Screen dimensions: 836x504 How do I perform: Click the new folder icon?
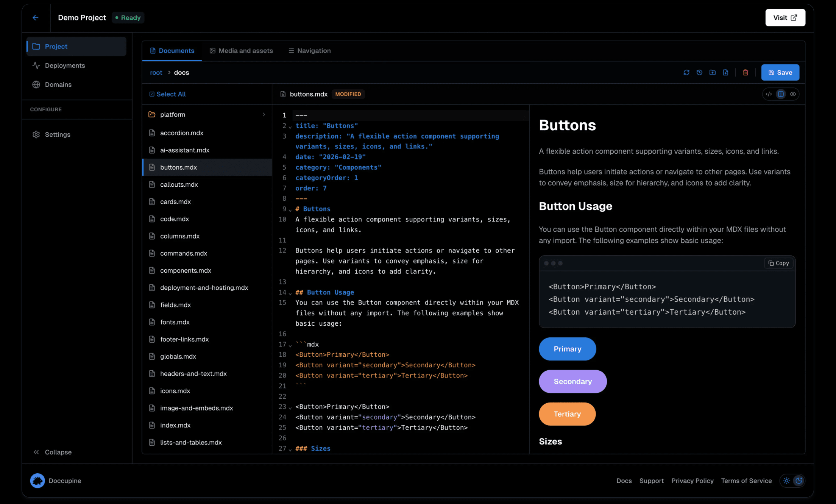point(712,72)
